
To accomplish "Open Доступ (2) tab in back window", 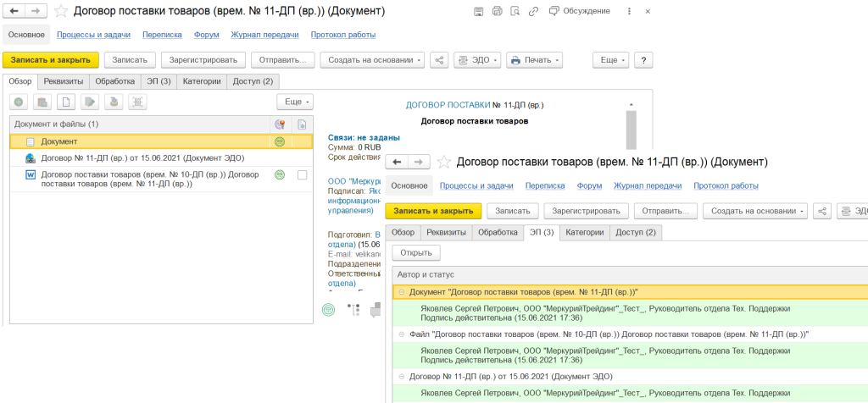I will (x=253, y=81).
